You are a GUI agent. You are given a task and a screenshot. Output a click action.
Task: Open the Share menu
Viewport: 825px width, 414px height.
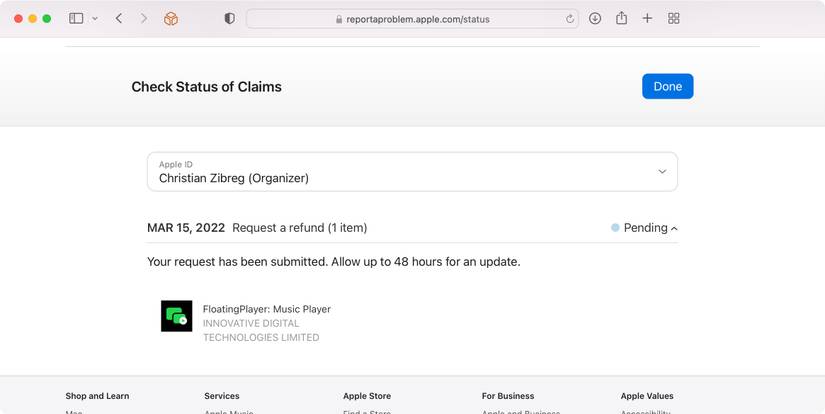click(621, 19)
